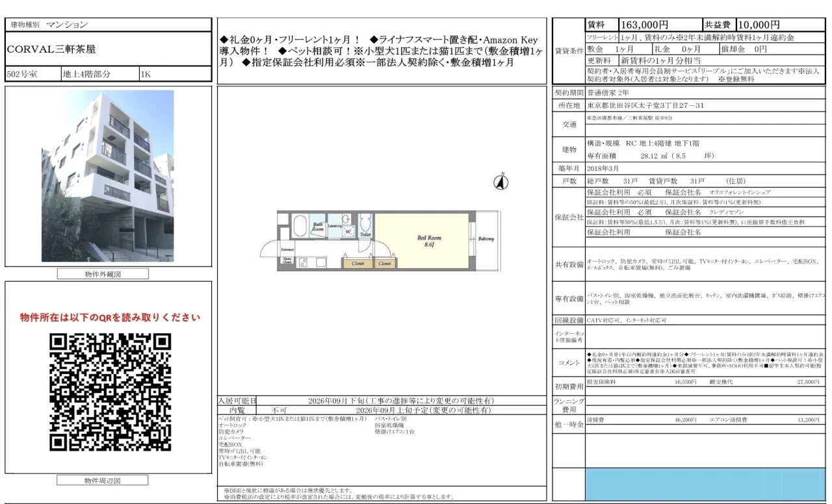Click the '築年月' row header
This screenshot has height=504, width=832.
click(569, 168)
